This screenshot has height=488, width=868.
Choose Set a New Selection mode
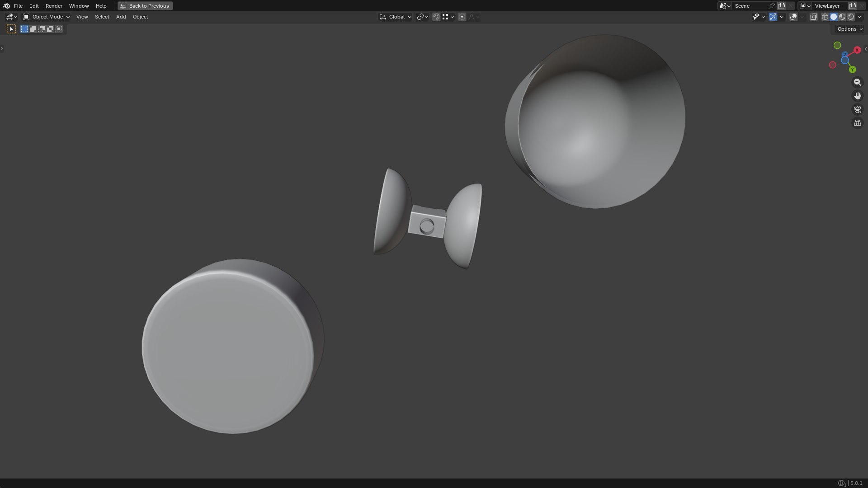[x=24, y=29]
